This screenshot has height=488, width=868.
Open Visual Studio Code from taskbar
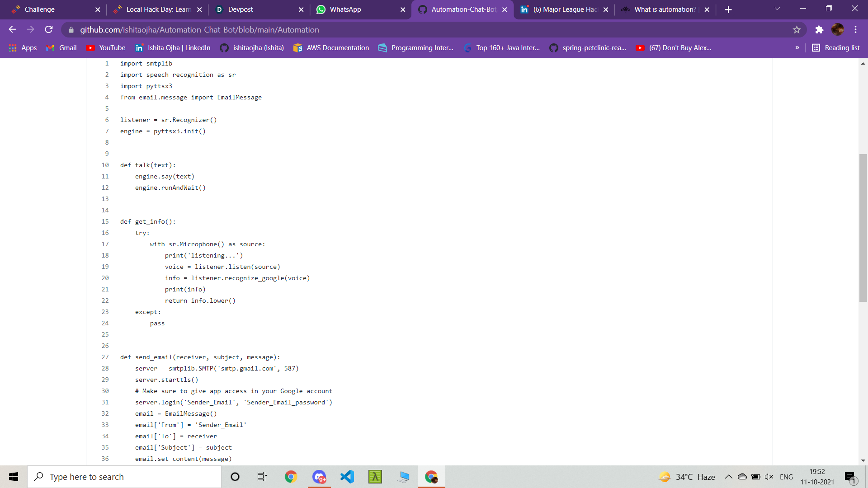347,477
